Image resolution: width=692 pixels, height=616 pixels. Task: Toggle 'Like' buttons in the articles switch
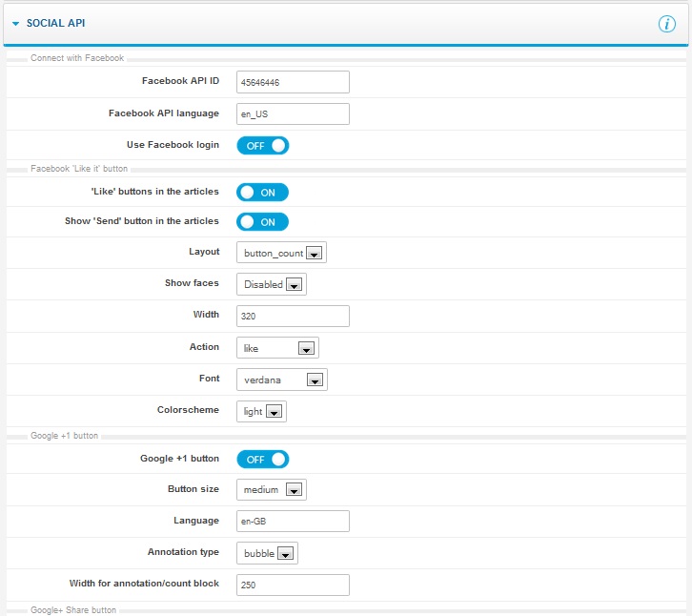(262, 192)
